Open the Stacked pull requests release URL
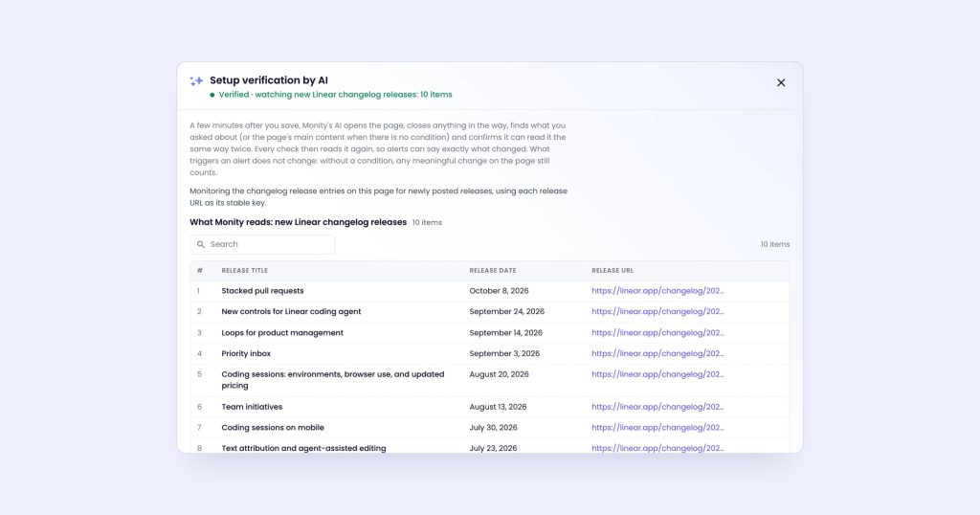The image size is (980, 515). point(657,291)
